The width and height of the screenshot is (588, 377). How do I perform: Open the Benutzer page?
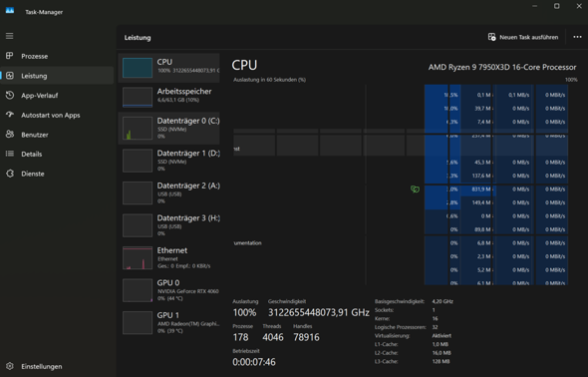click(57, 135)
